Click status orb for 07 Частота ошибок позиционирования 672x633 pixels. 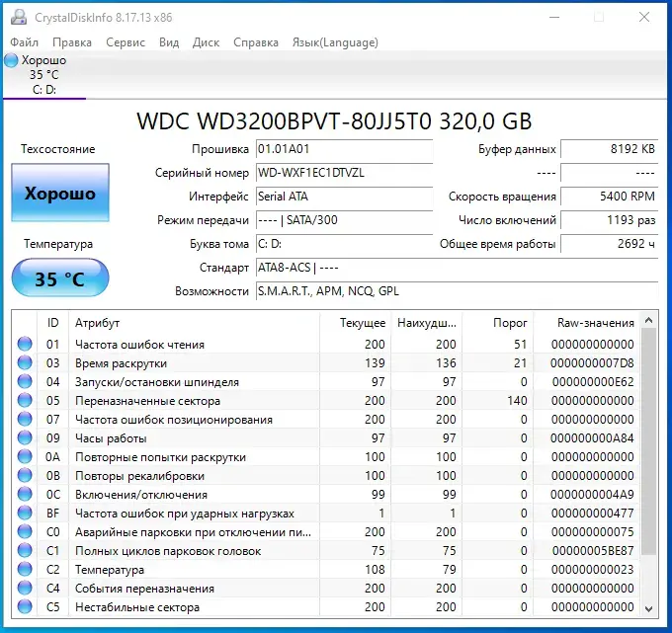pos(25,420)
